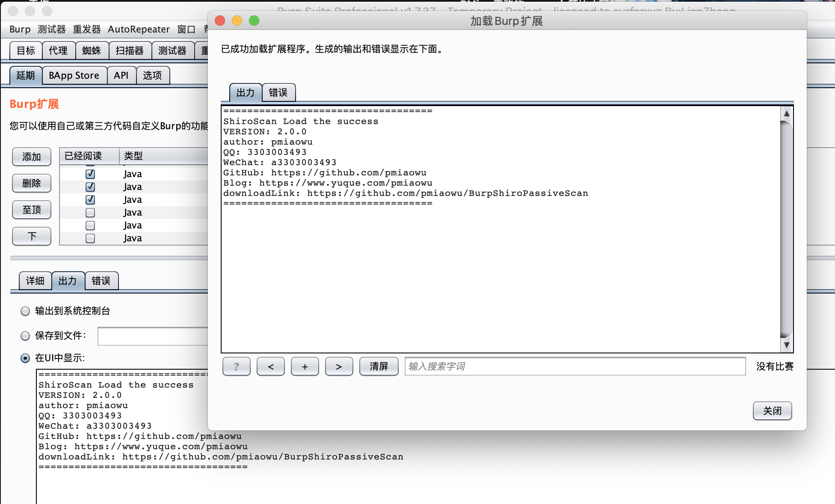
Task: Click the yellow minimize button of dialog
Action: [x=237, y=21]
